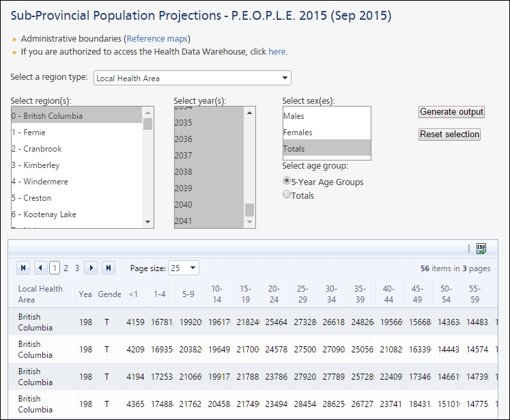Click the 10-14 age column header
Viewport: 510px width, 420px height.
point(217,294)
